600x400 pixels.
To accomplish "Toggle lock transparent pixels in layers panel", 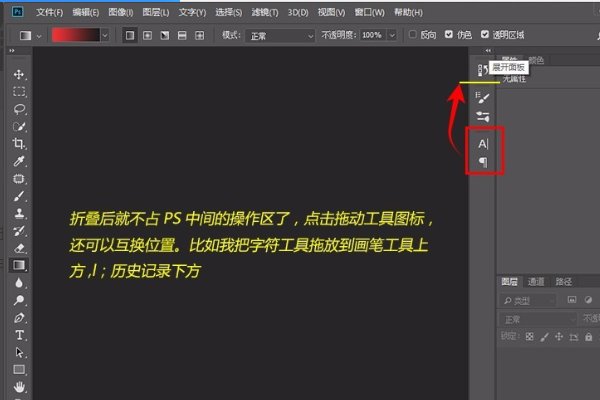I will click(x=530, y=336).
